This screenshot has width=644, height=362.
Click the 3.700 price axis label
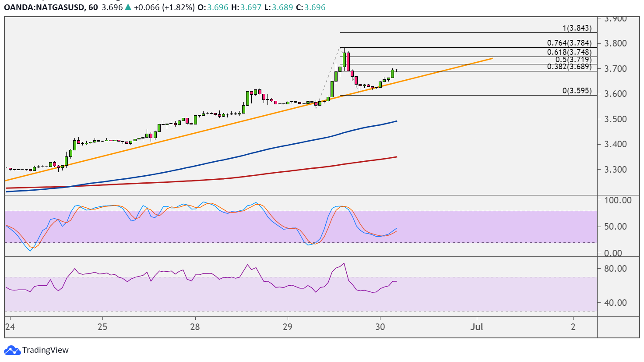coord(616,69)
